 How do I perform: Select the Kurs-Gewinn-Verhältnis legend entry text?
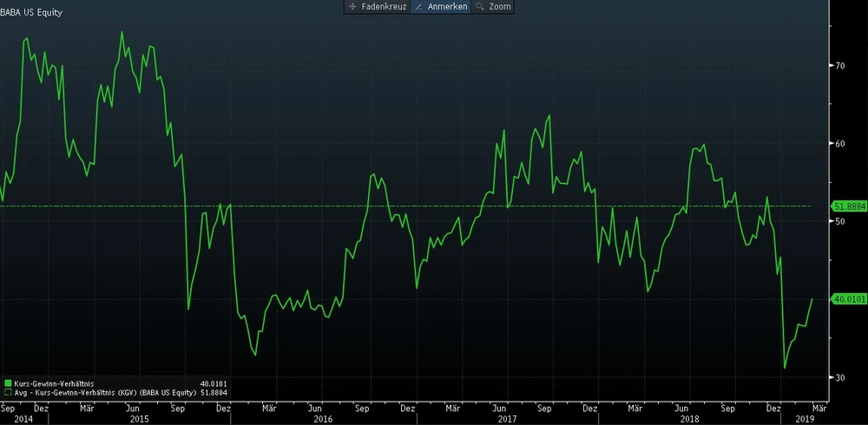(54, 382)
